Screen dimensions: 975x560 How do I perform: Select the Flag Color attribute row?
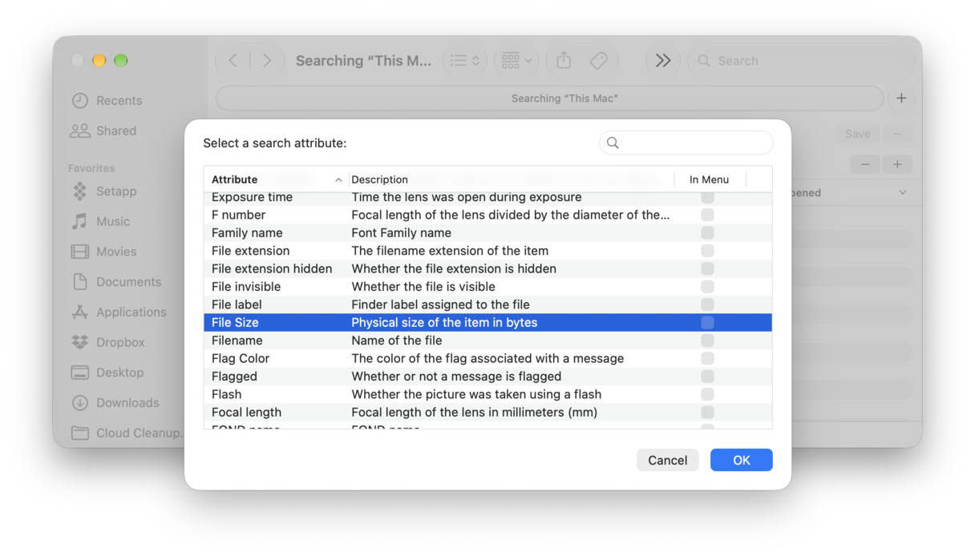click(487, 358)
